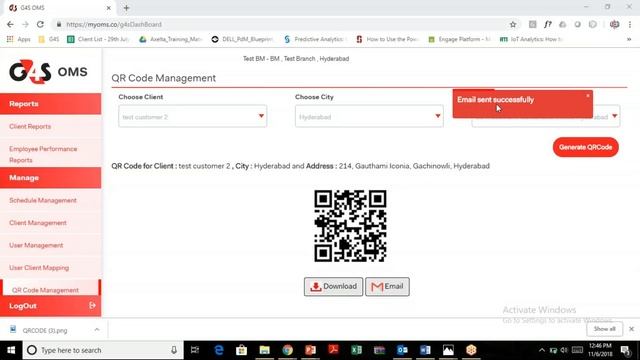640x360 pixels.
Task: Open Client Management page
Action: pyautogui.click(x=38, y=223)
